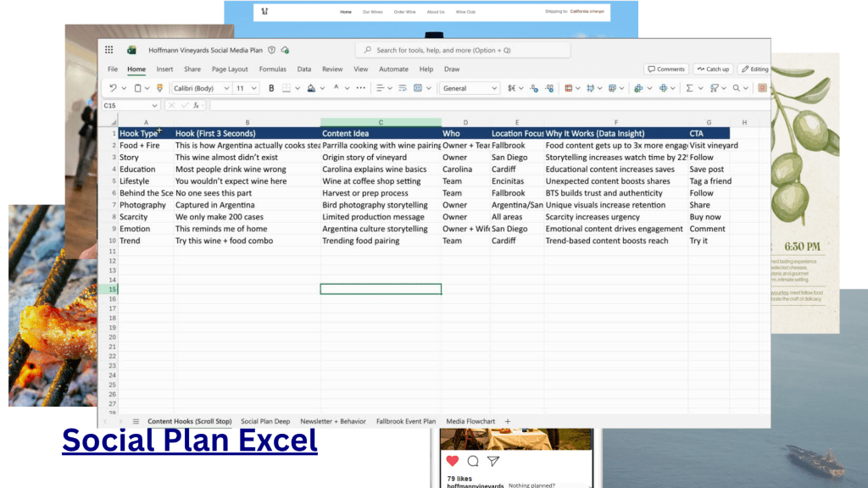Toggle Wrap Text
The image size is (868, 488).
[403, 88]
